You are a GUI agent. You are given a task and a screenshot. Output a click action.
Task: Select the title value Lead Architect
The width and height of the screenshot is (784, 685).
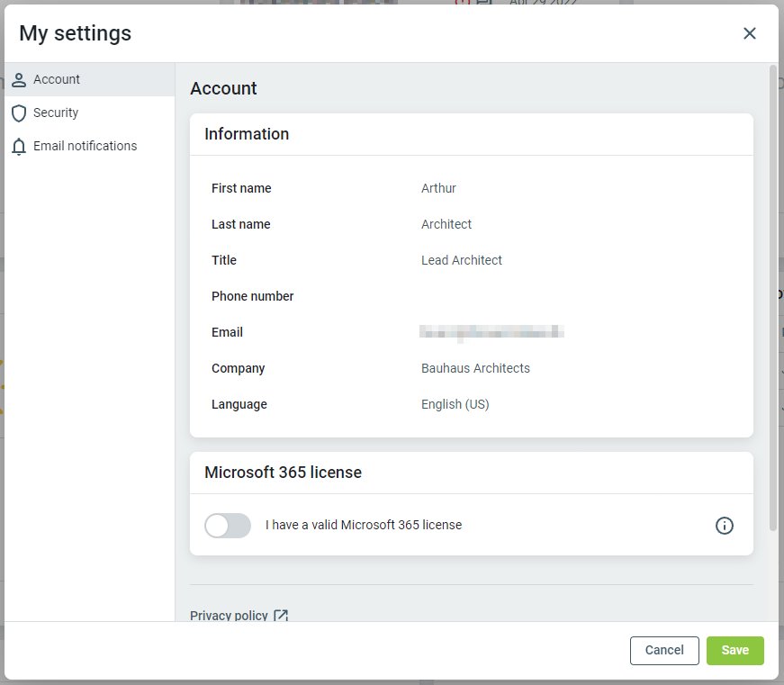tap(461, 261)
